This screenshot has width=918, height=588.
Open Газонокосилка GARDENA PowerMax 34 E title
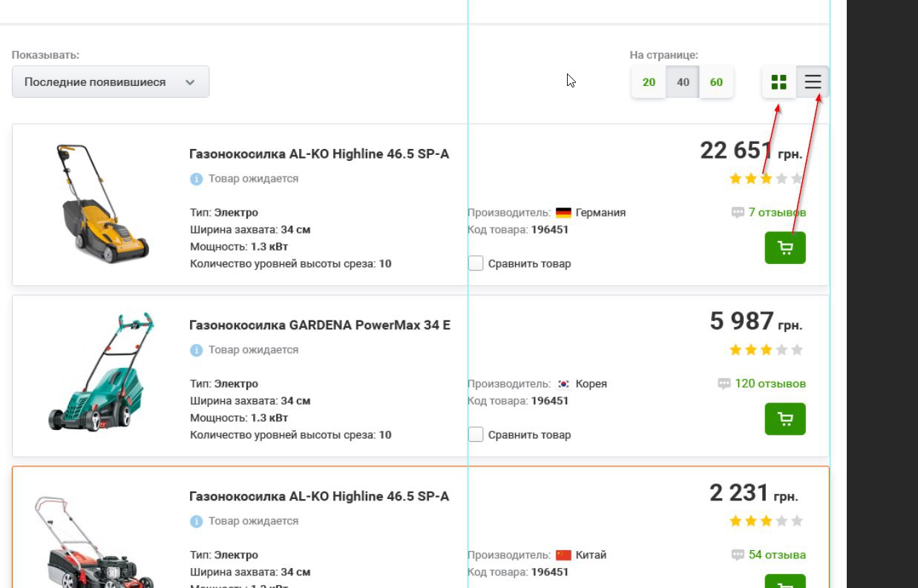tap(320, 326)
